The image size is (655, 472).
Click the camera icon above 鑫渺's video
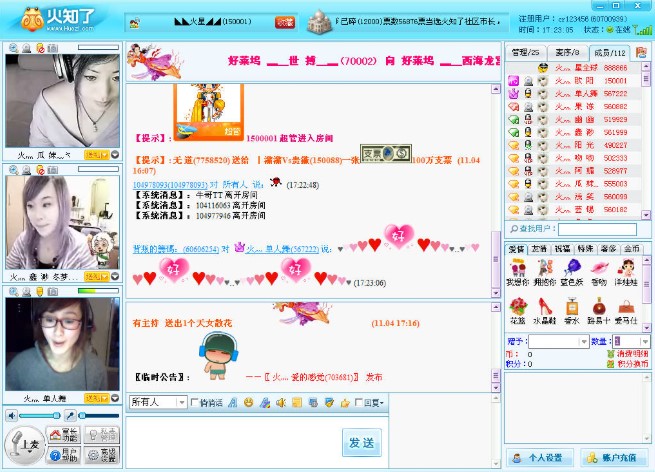point(27,170)
